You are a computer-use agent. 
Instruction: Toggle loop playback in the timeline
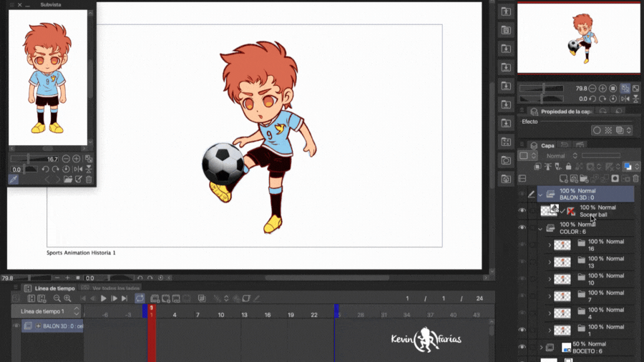click(140, 298)
